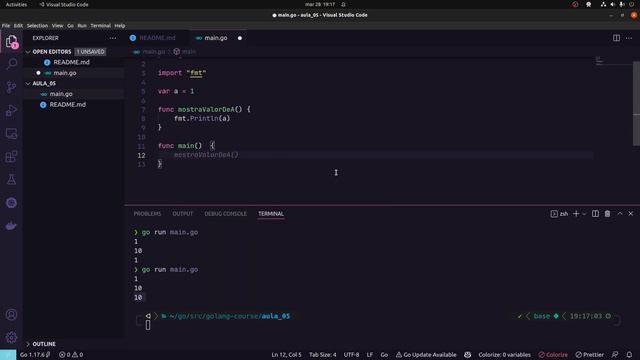Screen dimensions: 640x360
Task: Click the new terminal plus icon
Action: tap(576, 213)
